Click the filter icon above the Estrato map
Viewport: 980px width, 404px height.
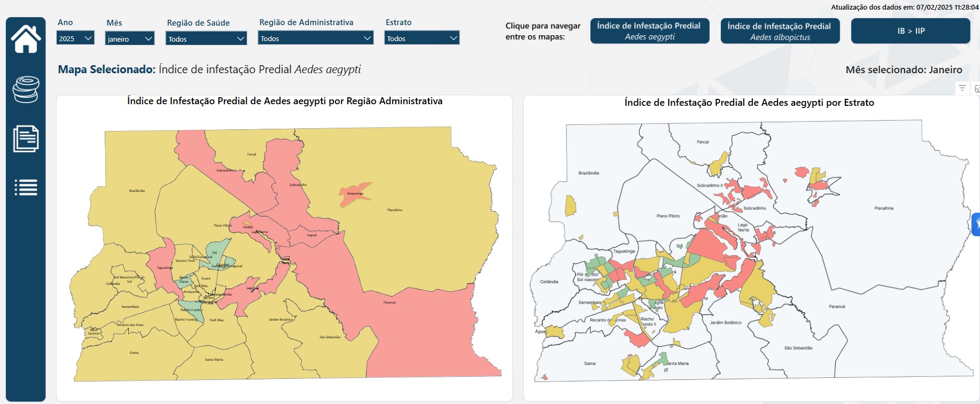pos(962,89)
